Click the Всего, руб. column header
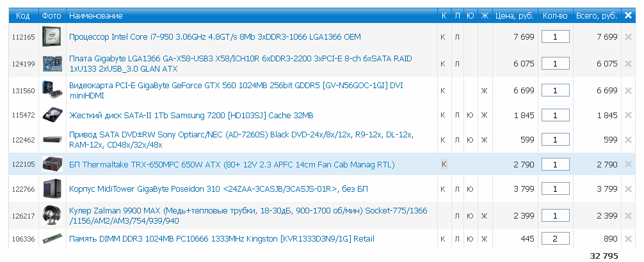Image resolution: width=644 pixels, height=262 pixels. (x=597, y=15)
